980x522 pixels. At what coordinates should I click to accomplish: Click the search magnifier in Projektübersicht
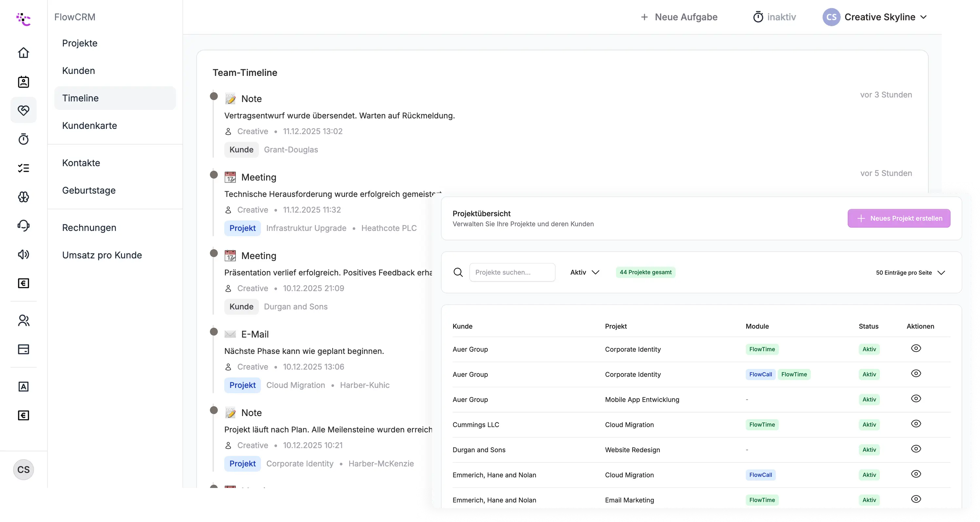click(458, 272)
